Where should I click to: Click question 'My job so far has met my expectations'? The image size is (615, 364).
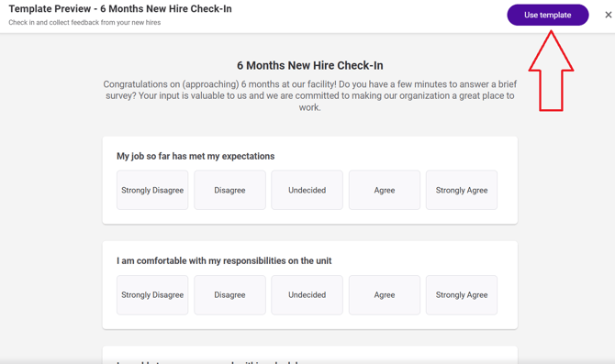coord(196,156)
